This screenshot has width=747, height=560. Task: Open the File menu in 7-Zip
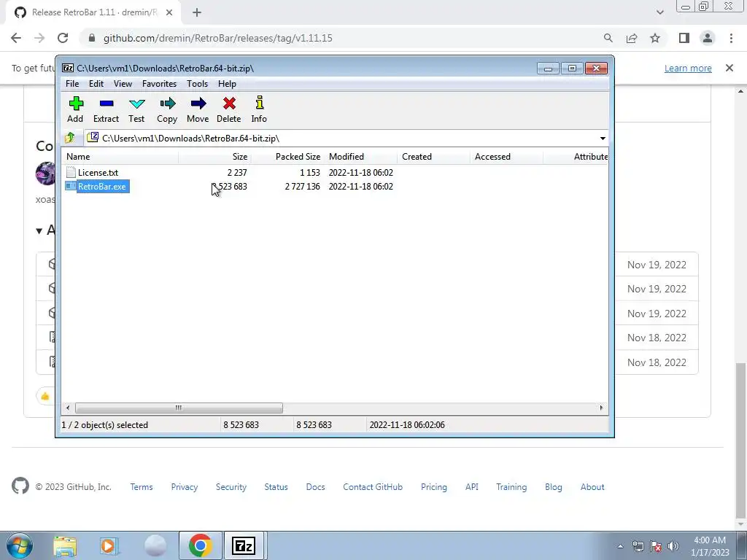click(72, 84)
